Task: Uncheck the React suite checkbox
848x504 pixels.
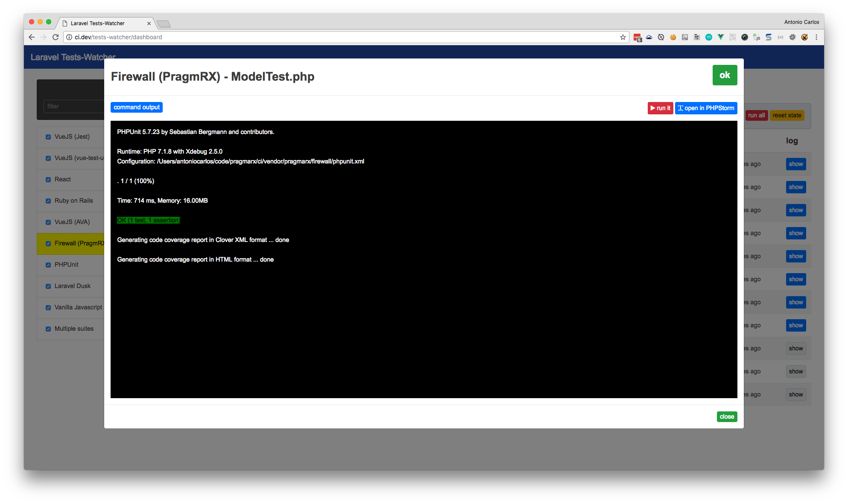Action: click(48, 180)
